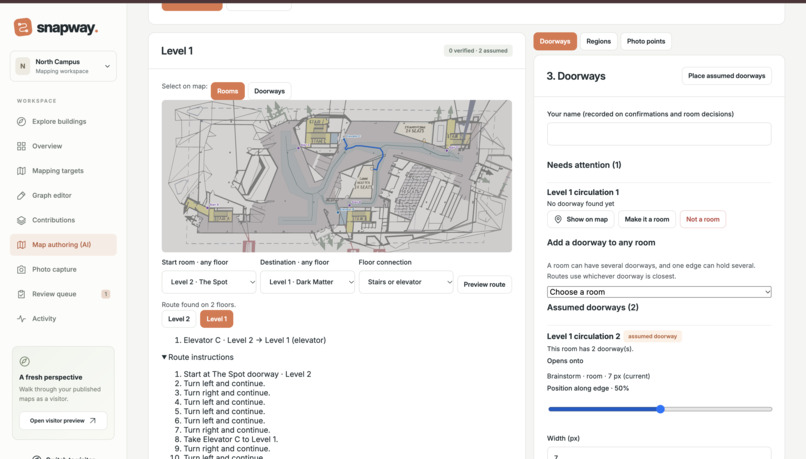Show Level 2 of the route
The width and height of the screenshot is (806, 459).
(x=179, y=319)
